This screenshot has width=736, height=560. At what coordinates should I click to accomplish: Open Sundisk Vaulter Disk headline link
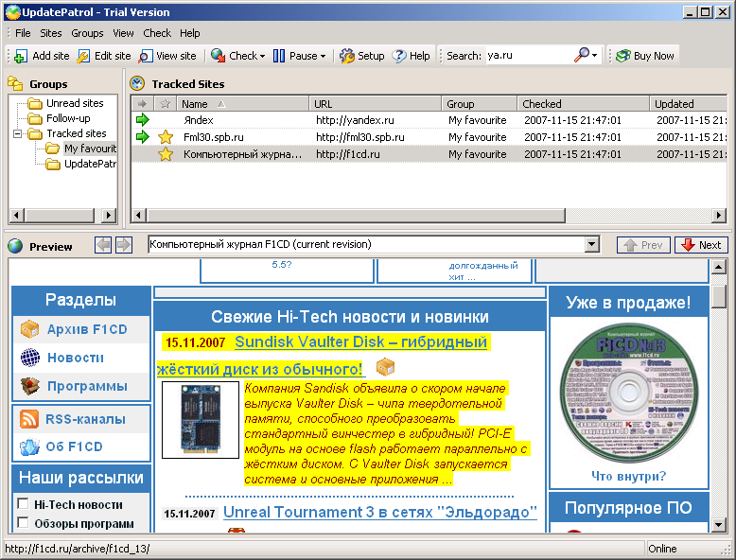point(360,342)
